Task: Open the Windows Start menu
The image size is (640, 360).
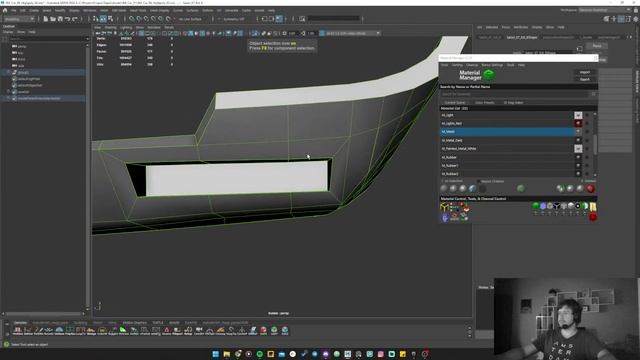Action: pyautogui.click(x=216, y=354)
